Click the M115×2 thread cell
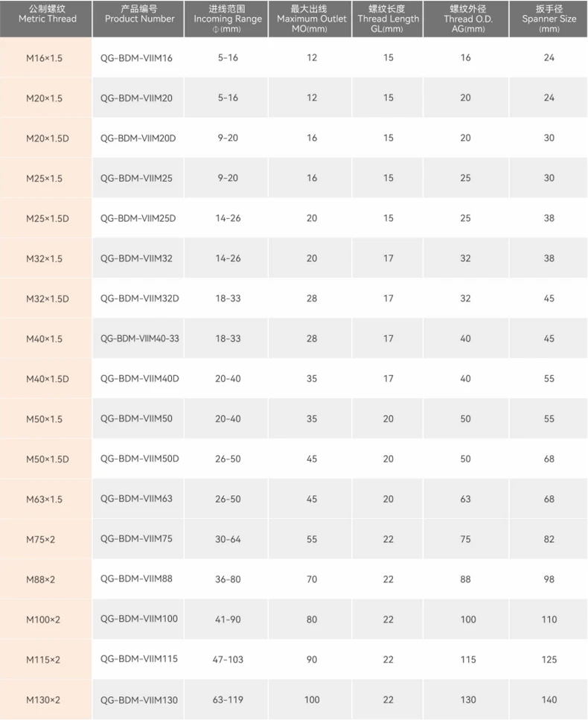Viewport: 588px width, 720px height. 43,660
